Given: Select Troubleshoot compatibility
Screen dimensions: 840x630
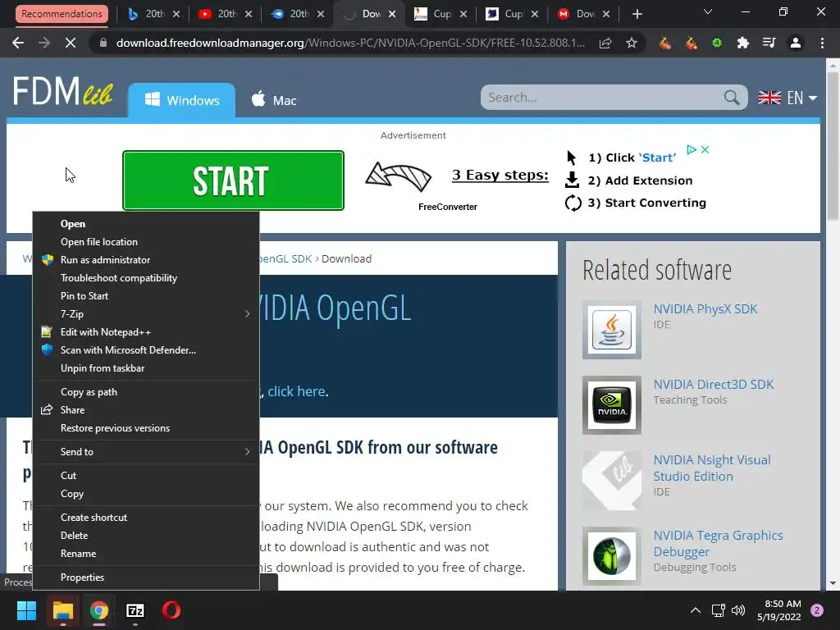Looking at the screenshot, I should [x=146, y=278].
